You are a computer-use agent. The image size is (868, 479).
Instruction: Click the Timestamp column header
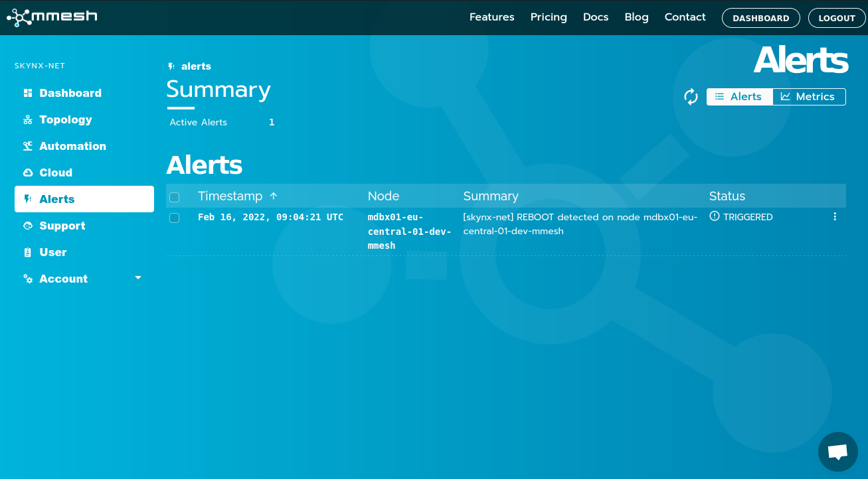tap(230, 196)
